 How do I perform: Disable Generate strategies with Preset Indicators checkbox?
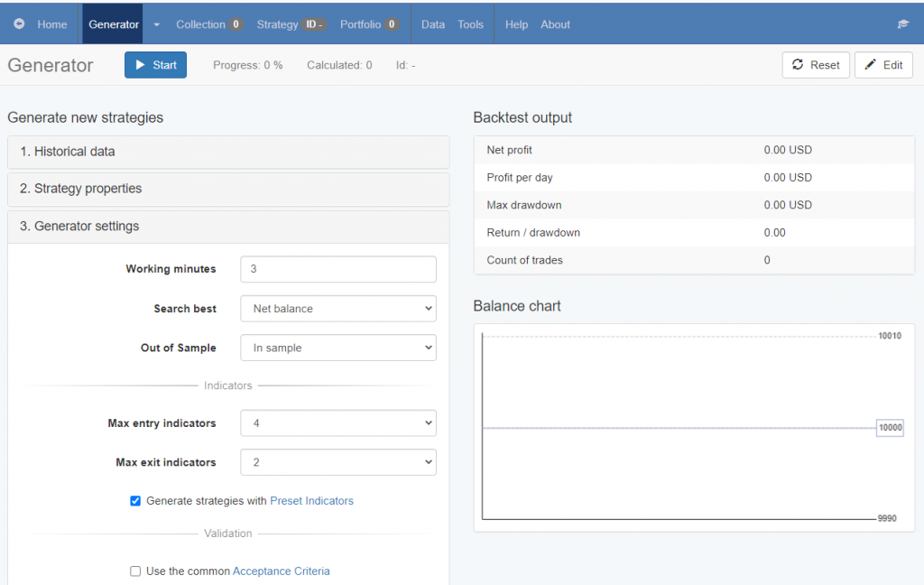[135, 501]
